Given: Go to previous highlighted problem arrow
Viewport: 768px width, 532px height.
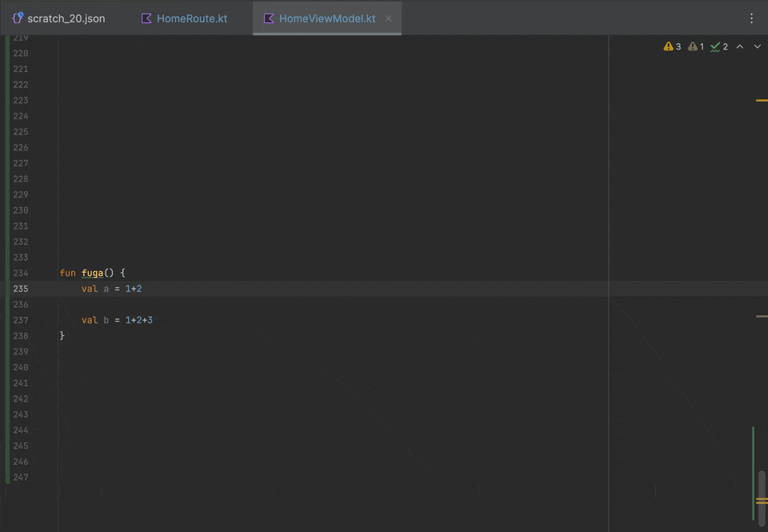Looking at the screenshot, I should pos(740,46).
